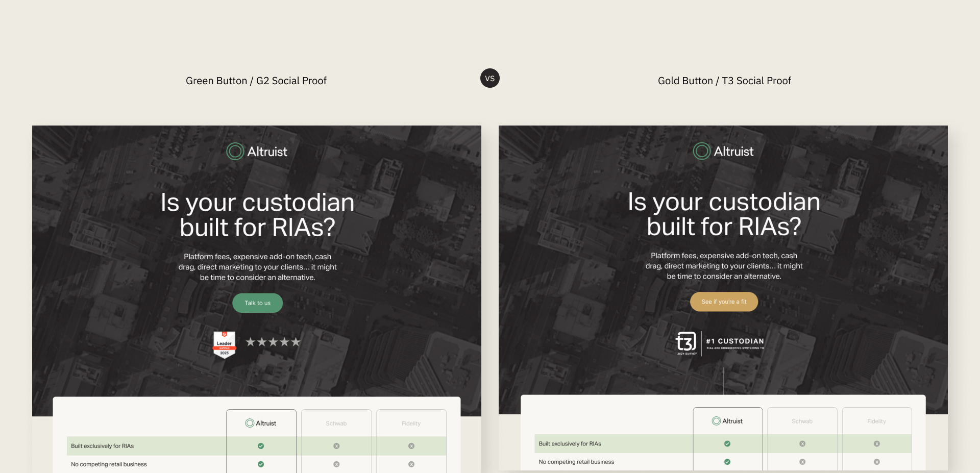The image size is (980, 473).
Task: Click the green "Talk to us" button
Action: (257, 303)
